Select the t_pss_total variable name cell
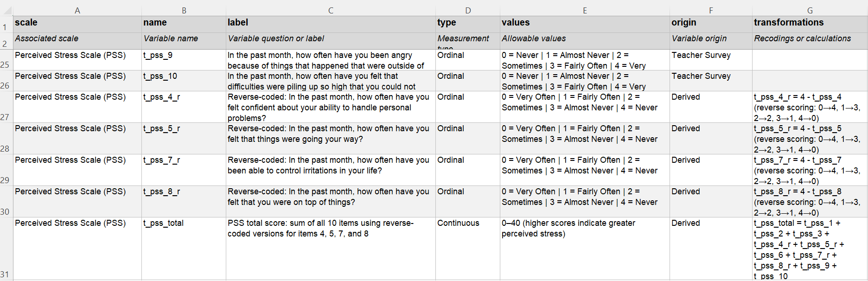This screenshot has width=868, height=281. [184, 248]
